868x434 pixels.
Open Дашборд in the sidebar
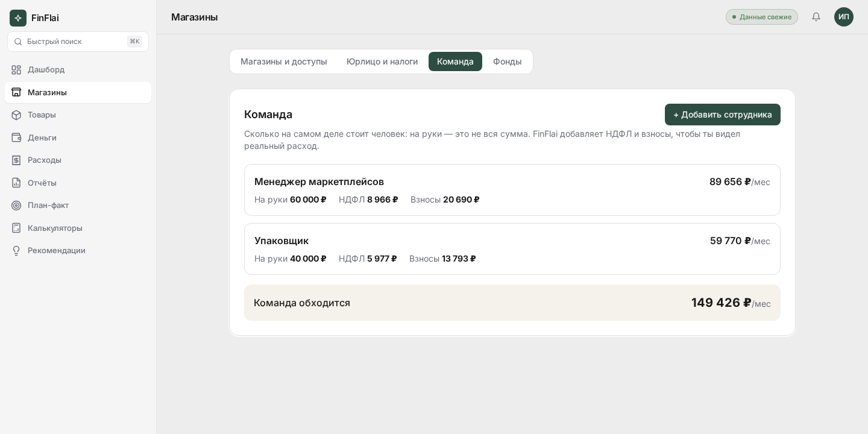(x=78, y=70)
